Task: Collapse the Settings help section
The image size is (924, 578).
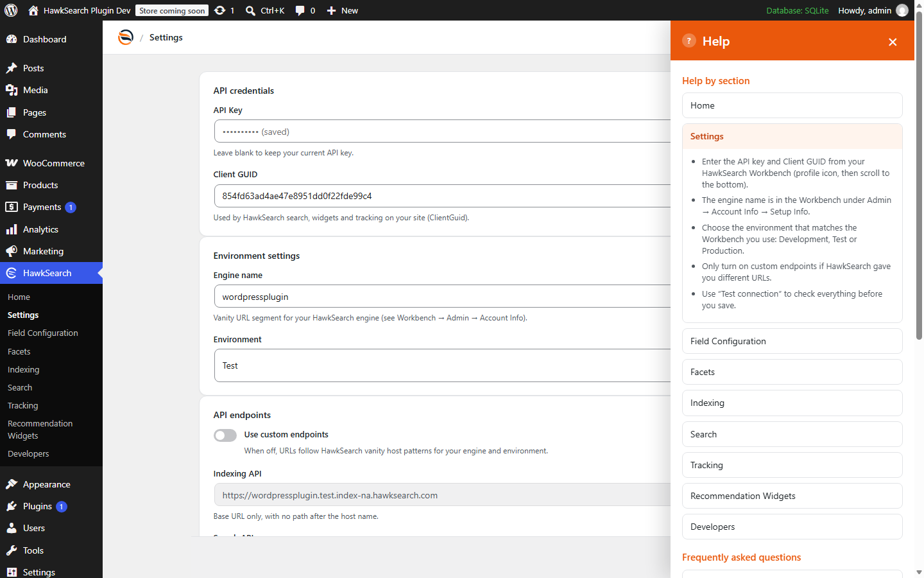Action: coord(792,136)
